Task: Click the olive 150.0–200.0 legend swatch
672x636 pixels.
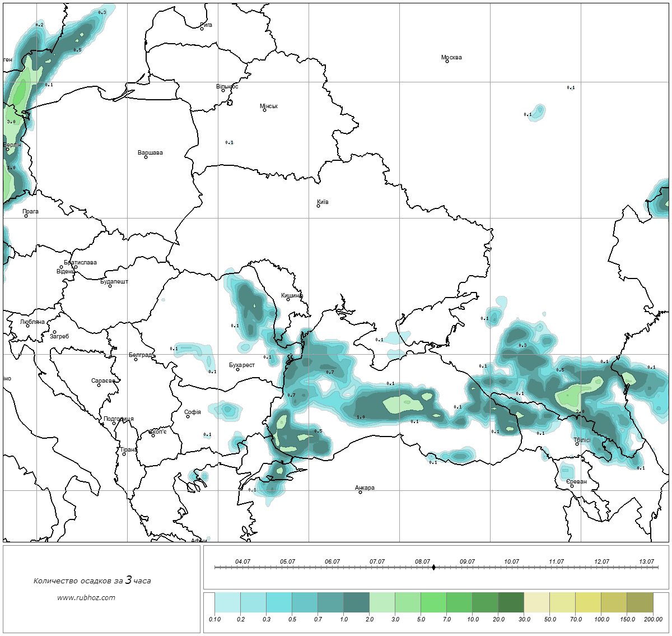Action: point(640,603)
